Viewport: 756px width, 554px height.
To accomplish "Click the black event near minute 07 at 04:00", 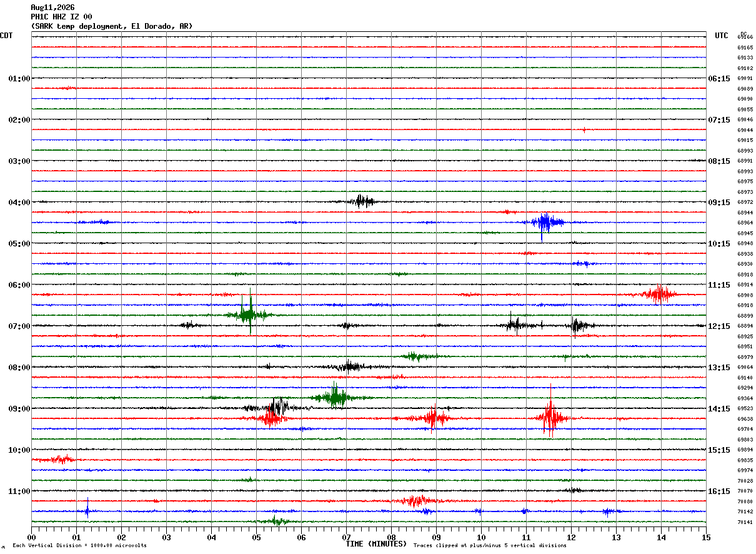I will click(x=361, y=201).
